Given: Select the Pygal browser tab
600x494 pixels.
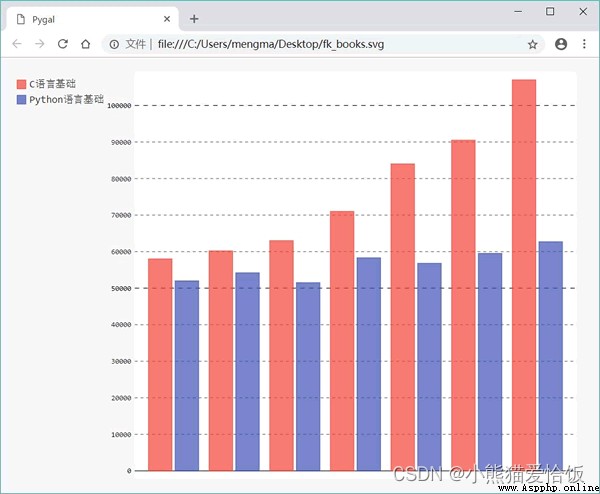Looking at the screenshot, I should (x=92, y=19).
